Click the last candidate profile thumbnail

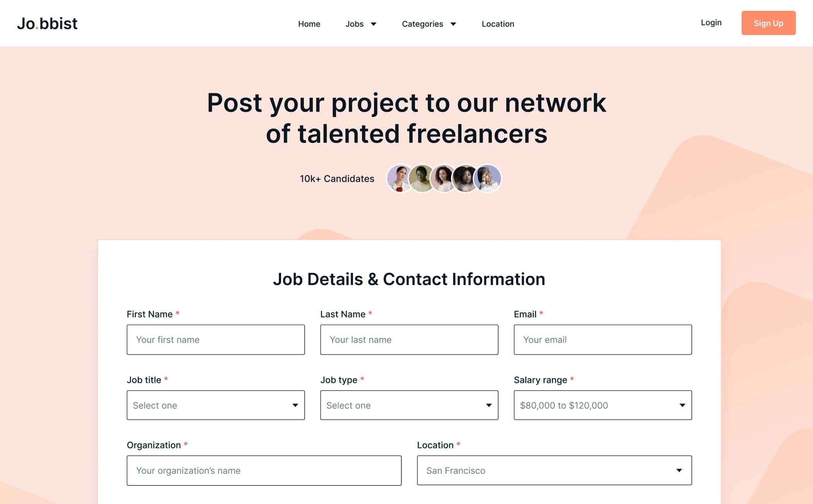(488, 178)
